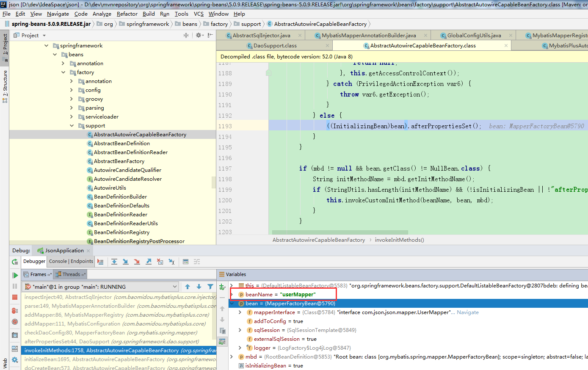Click the Rerun JsonApplication debug icon
588x370 pixels.
pos(15,262)
